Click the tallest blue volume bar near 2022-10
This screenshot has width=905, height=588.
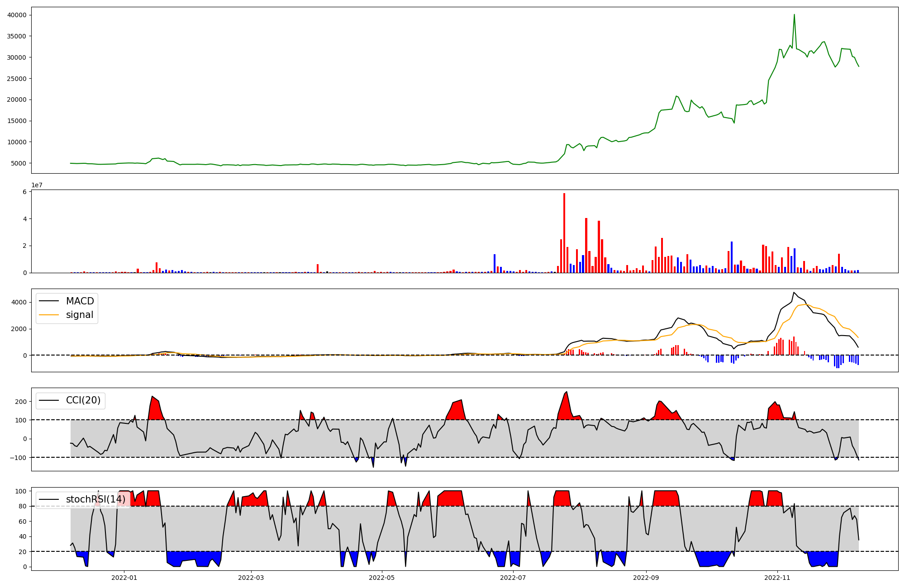tap(732, 257)
